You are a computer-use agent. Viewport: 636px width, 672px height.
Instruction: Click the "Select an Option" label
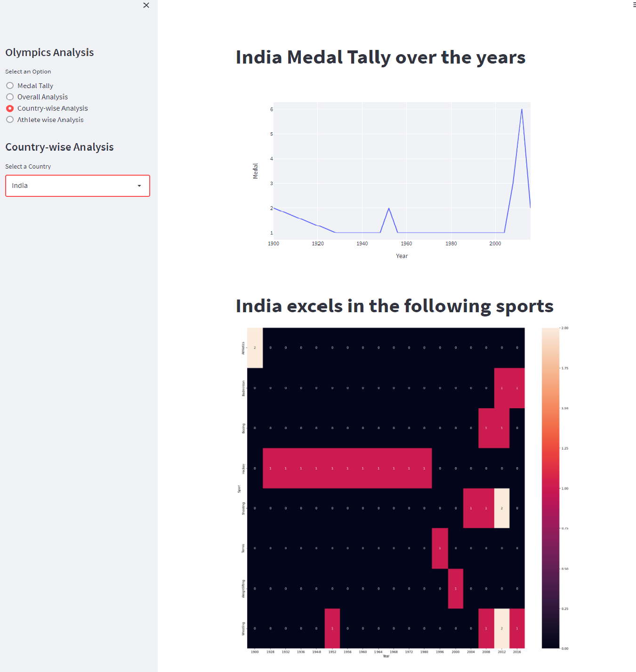pos(28,71)
